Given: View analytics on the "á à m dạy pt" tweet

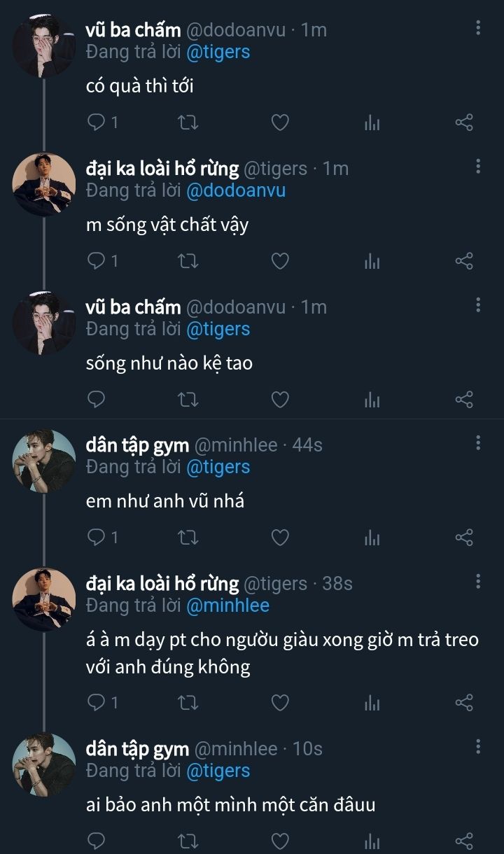Looking at the screenshot, I should coord(372,702).
